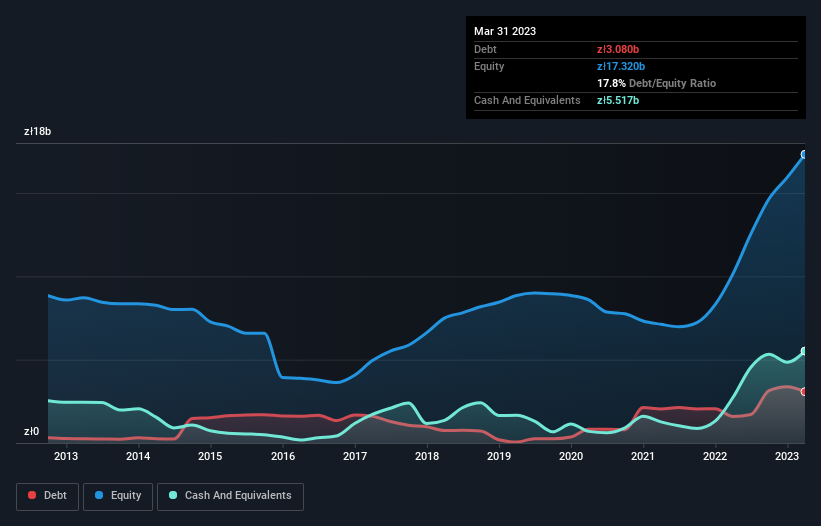Select the 2015 x-axis label
This screenshot has height=526, width=821.
coord(210,456)
